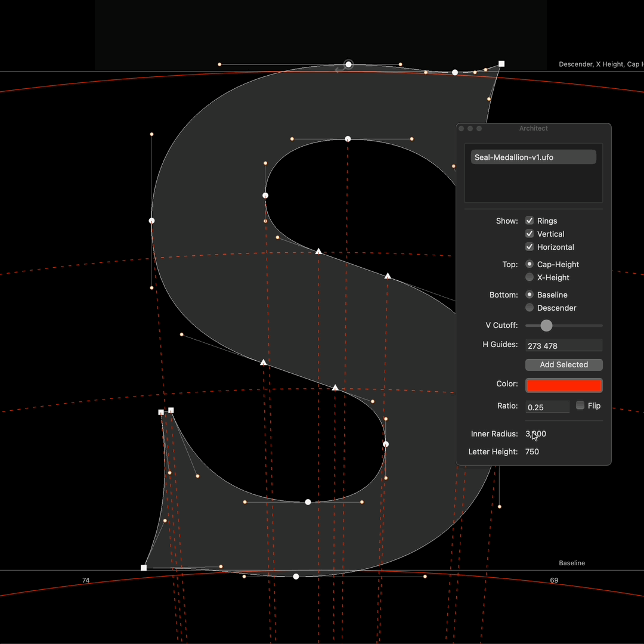
Task: Click the leftmost on-curve point of the S outer contour
Action: [151, 221]
